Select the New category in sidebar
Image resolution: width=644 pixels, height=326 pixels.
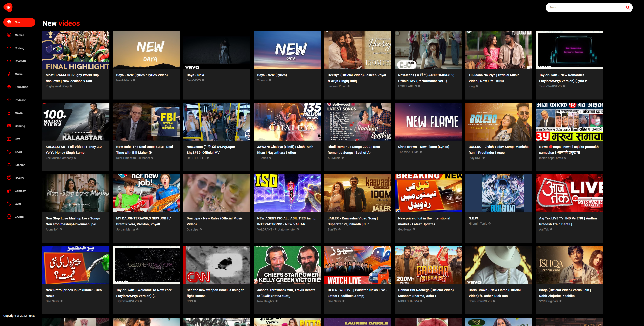[19, 22]
